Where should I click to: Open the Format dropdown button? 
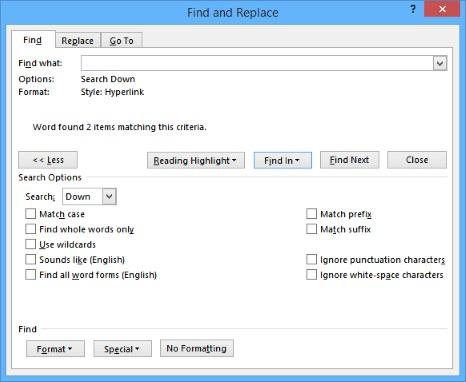tap(55, 349)
